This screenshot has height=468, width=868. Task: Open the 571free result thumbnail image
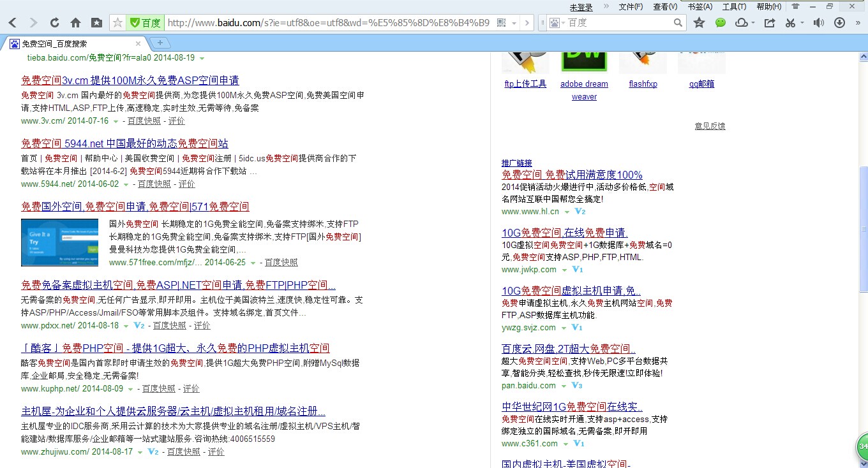click(59, 242)
